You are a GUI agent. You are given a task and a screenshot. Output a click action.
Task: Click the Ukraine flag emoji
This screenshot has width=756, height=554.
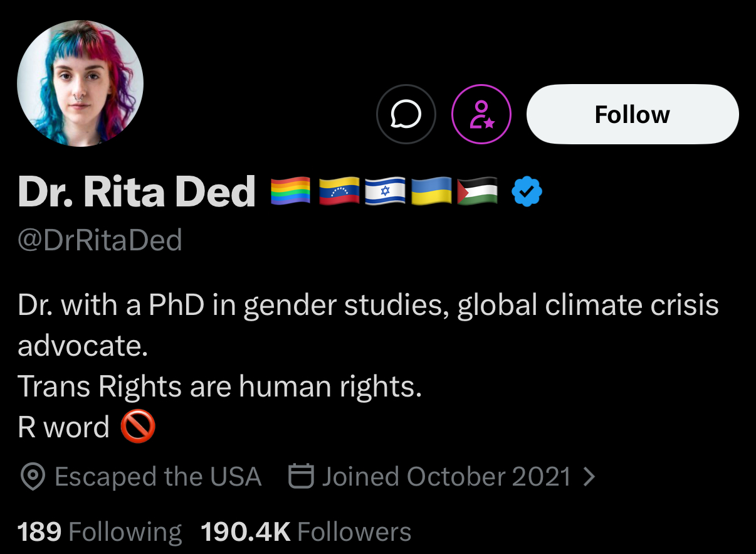(x=431, y=191)
